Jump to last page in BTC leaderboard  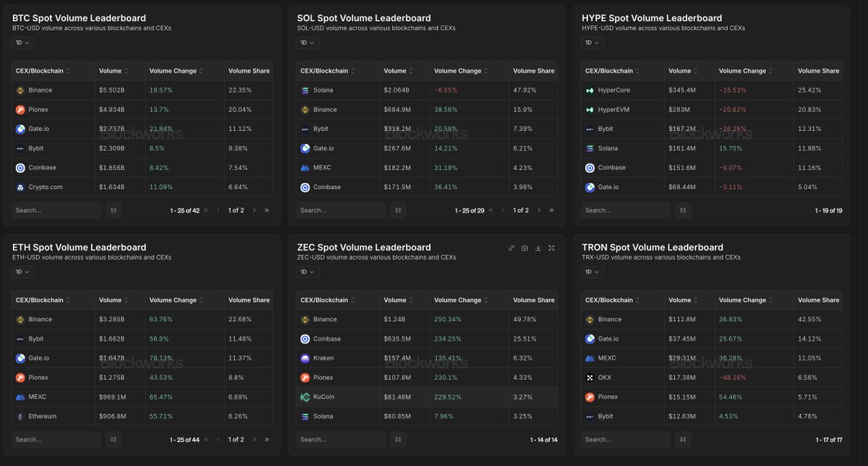tap(267, 211)
